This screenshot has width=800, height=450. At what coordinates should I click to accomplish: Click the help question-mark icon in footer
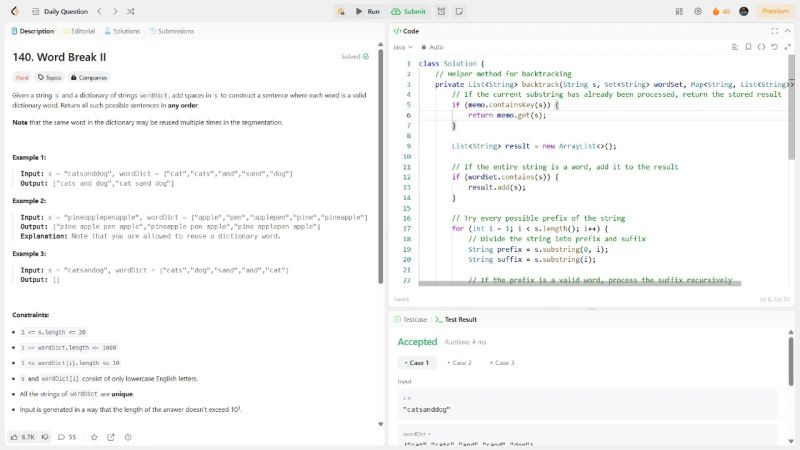(x=128, y=437)
